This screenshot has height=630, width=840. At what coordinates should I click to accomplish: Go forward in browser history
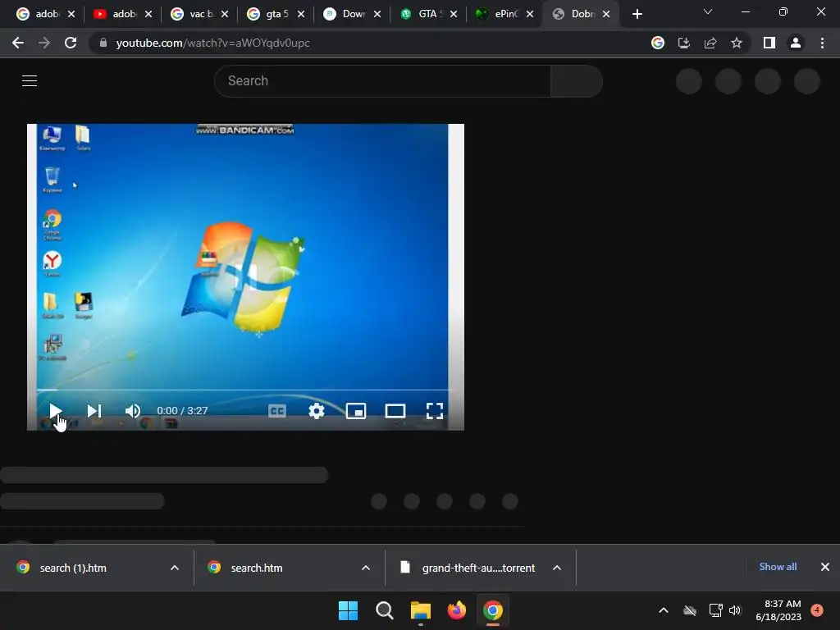(44, 43)
